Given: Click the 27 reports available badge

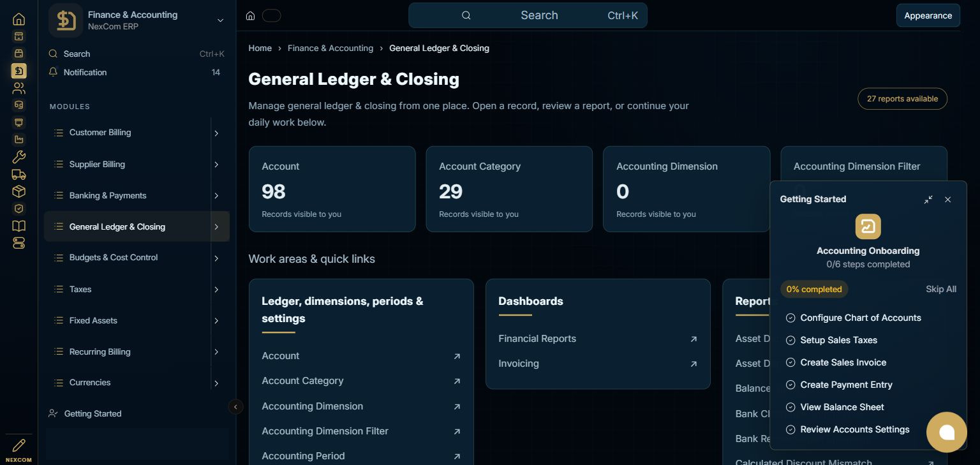Looking at the screenshot, I should tap(902, 99).
